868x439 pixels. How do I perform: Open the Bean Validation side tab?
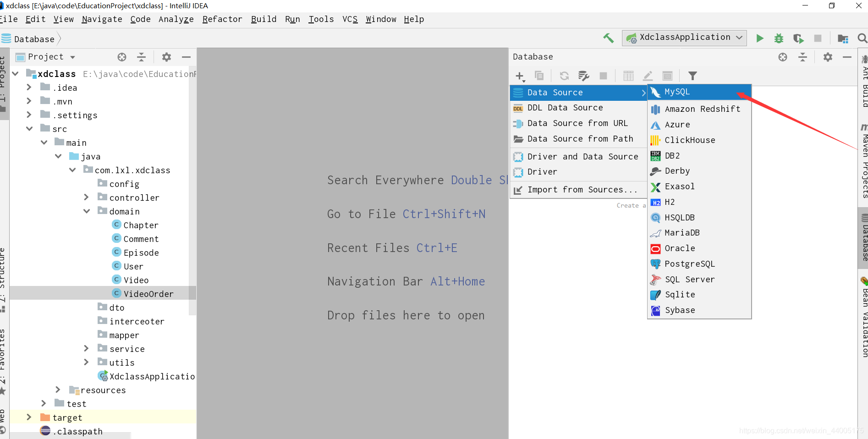[x=863, y=317]
